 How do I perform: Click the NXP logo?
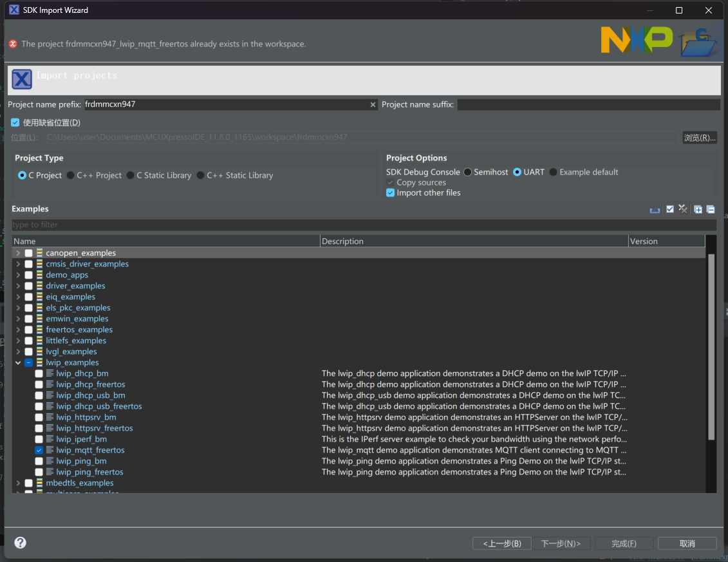coord(637,39)
